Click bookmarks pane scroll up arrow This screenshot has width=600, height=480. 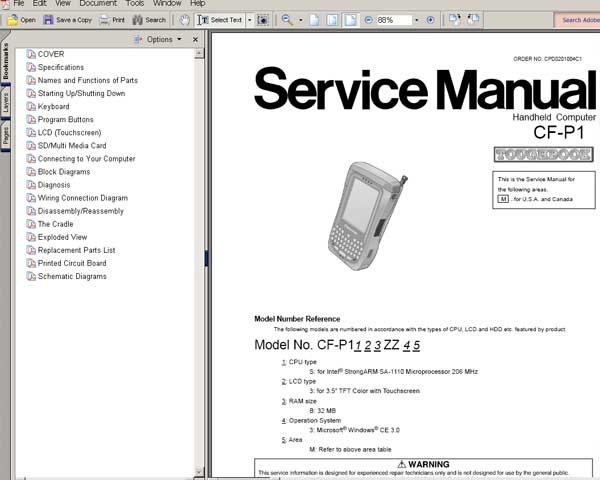click(199, 54)
